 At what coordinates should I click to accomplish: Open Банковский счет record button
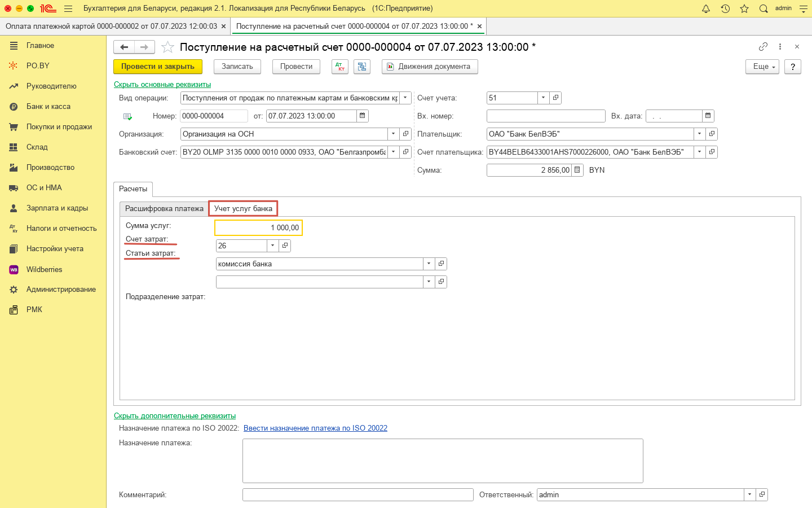(405, 152)
